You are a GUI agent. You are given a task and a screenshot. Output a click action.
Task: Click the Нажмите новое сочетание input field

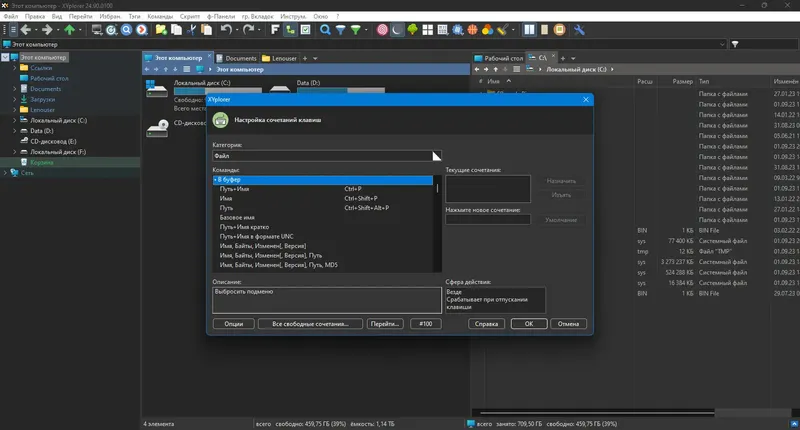(488, 220)
